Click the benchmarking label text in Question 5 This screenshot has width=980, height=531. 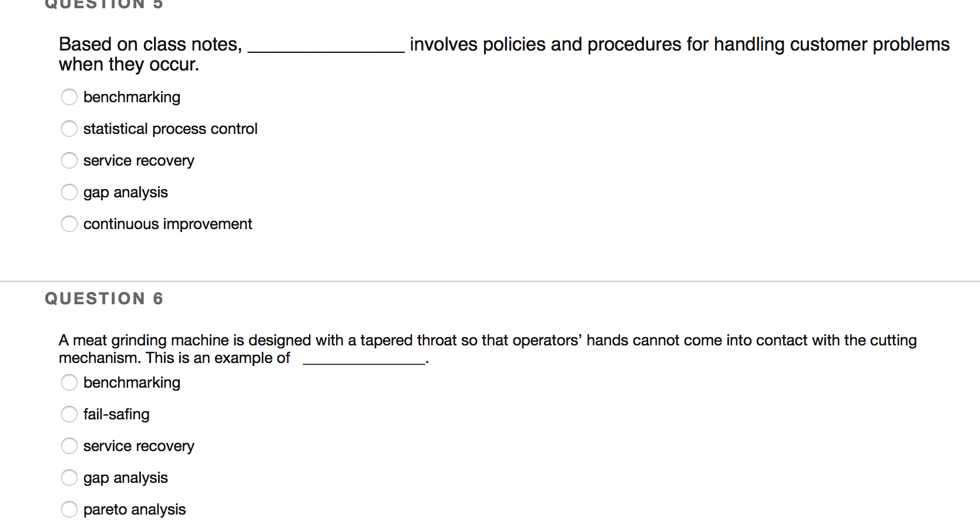click(x=132, y=97)
